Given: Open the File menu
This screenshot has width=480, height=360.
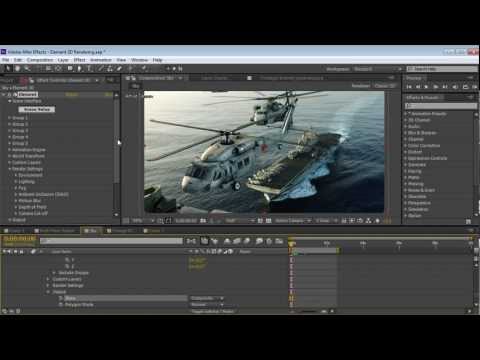Looking at the screenshot, I should point(6,60).
